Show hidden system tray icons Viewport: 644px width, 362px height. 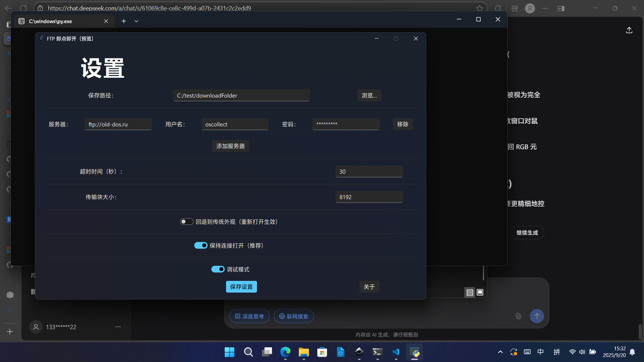(500, 352)
